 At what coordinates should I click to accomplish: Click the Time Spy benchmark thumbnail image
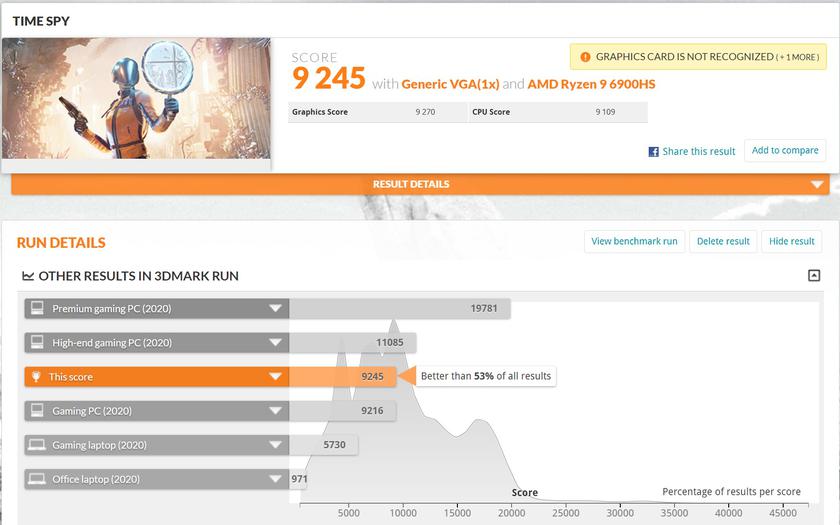tap(137, 98)
